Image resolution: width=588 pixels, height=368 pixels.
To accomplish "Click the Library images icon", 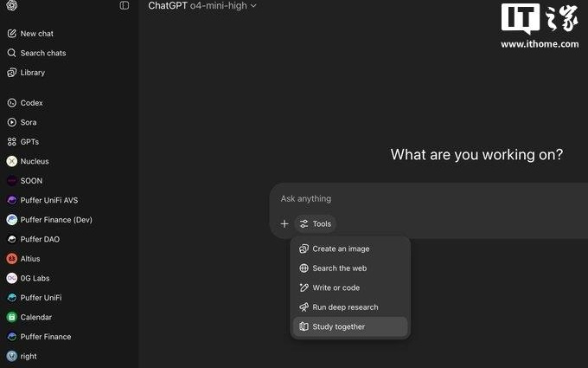I will coord(11,73).
